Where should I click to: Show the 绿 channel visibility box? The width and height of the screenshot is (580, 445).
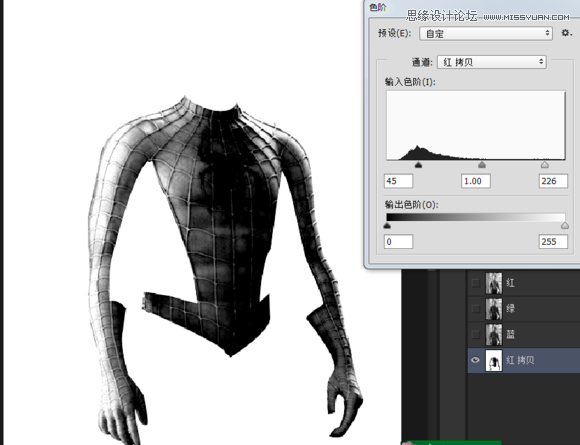point(475,309)
